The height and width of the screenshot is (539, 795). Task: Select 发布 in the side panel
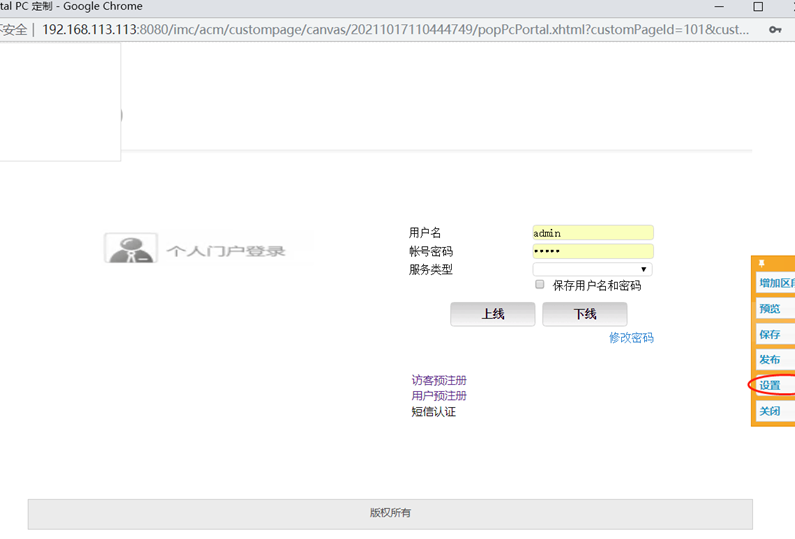click(770, 360)
